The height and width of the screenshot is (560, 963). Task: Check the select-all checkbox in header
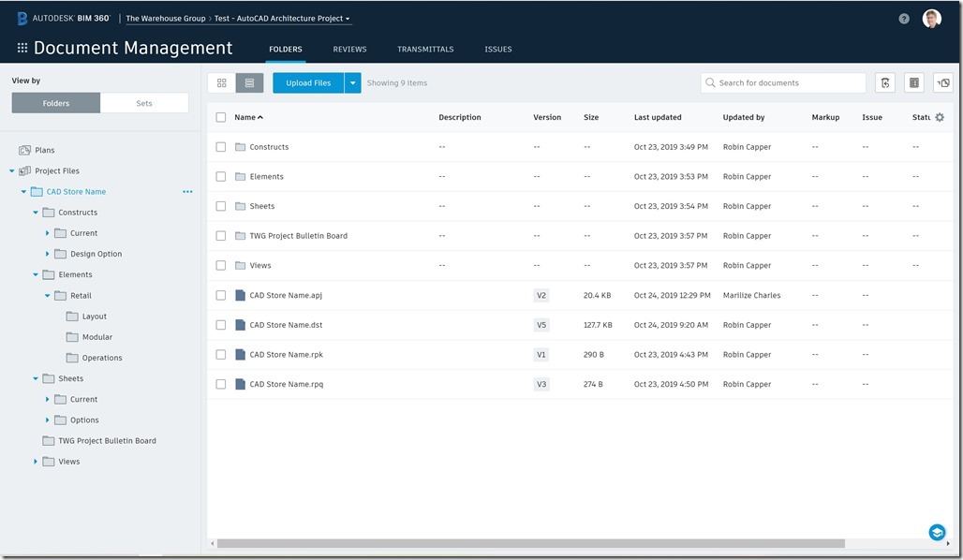pyautogui.click(x=221, y=117)
